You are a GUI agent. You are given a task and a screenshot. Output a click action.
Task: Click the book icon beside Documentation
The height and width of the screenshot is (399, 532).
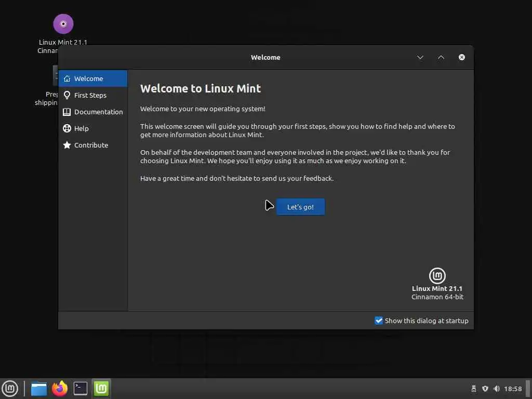[67, 112]
